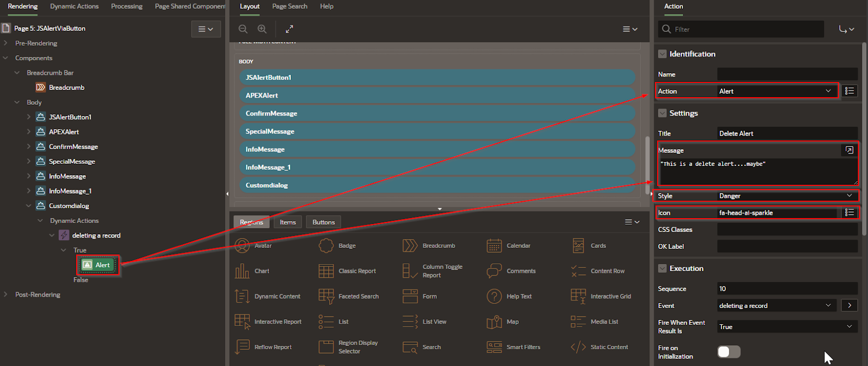Collapse the Settings section
Screen dimensions: 868x366
coord(662,113)
